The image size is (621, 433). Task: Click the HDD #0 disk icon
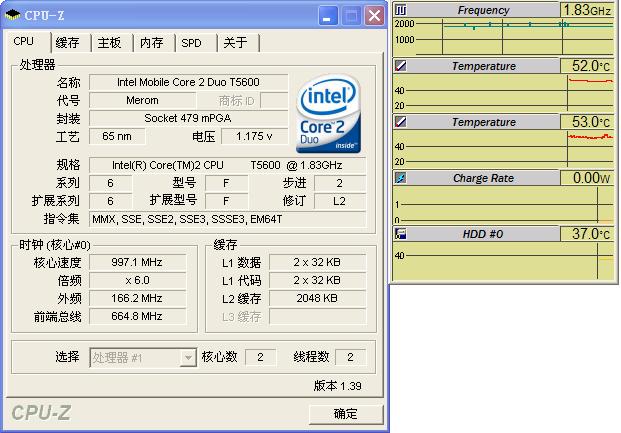401,234
